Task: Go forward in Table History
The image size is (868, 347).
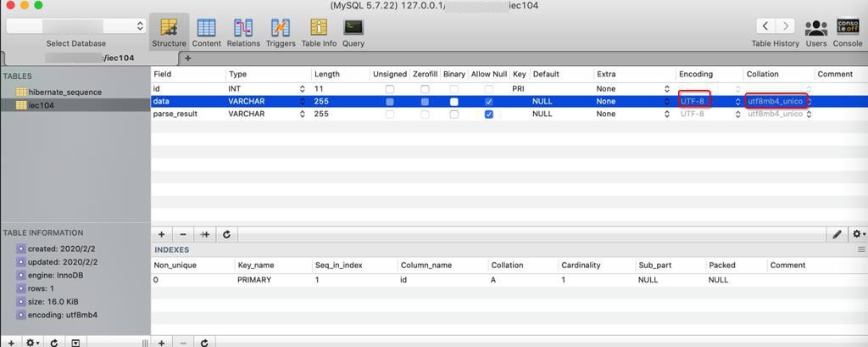Action: click(x=785, y=26)
